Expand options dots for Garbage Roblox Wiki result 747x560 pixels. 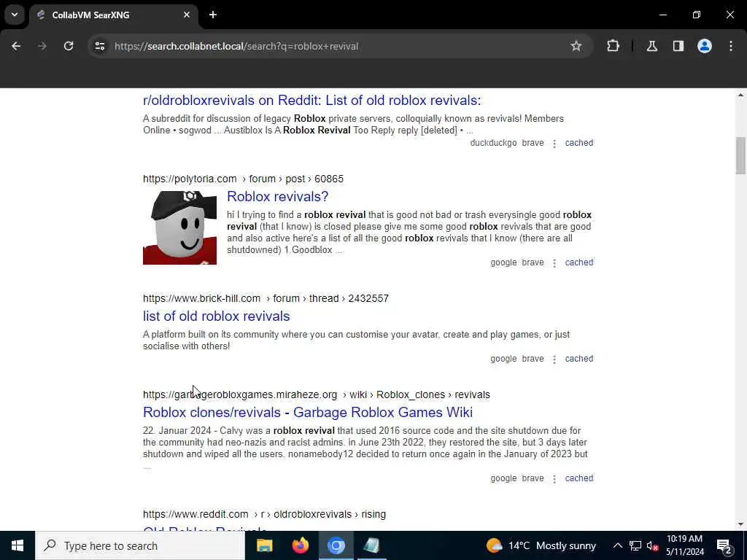coord(554,478)
